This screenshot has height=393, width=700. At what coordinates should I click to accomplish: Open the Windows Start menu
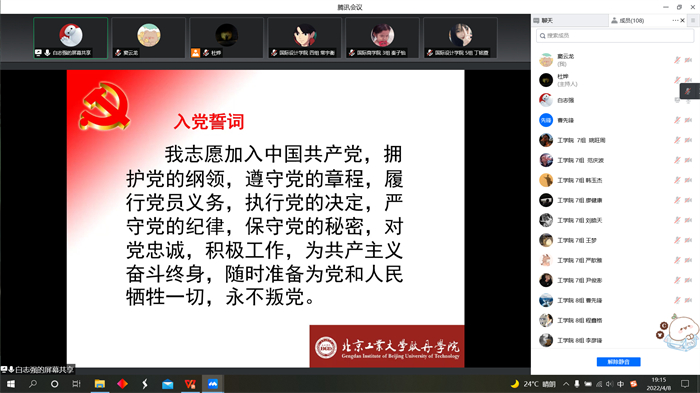[x=10, y=384]
